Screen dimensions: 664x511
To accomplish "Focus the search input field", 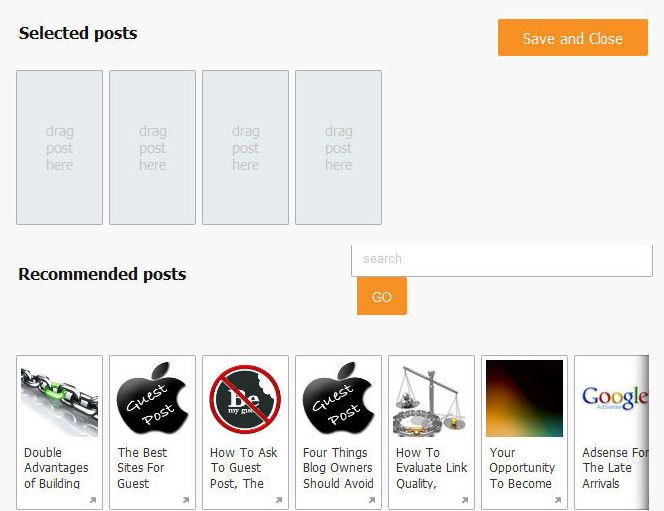I will pyautogui.click(x=501, y=260).
